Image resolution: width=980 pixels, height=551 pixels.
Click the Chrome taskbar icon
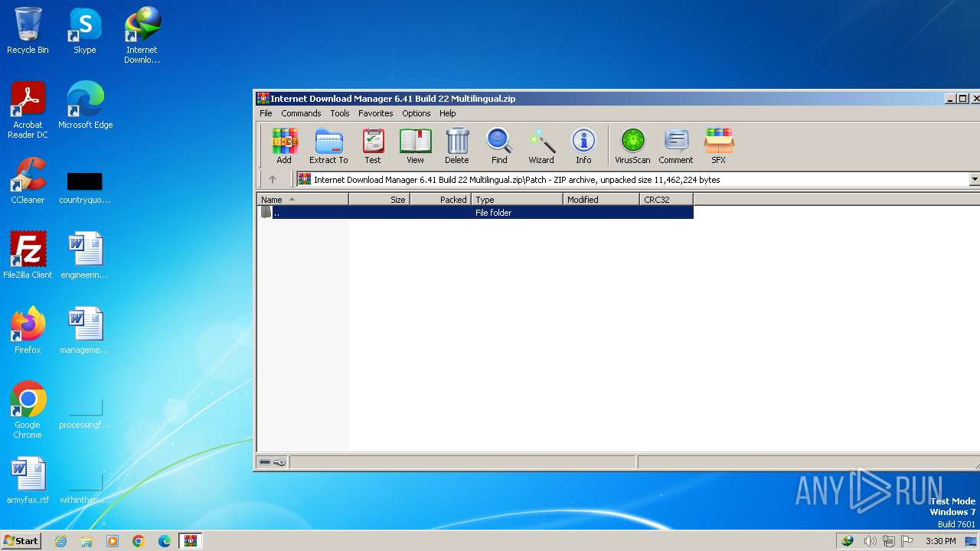point(139,541)
